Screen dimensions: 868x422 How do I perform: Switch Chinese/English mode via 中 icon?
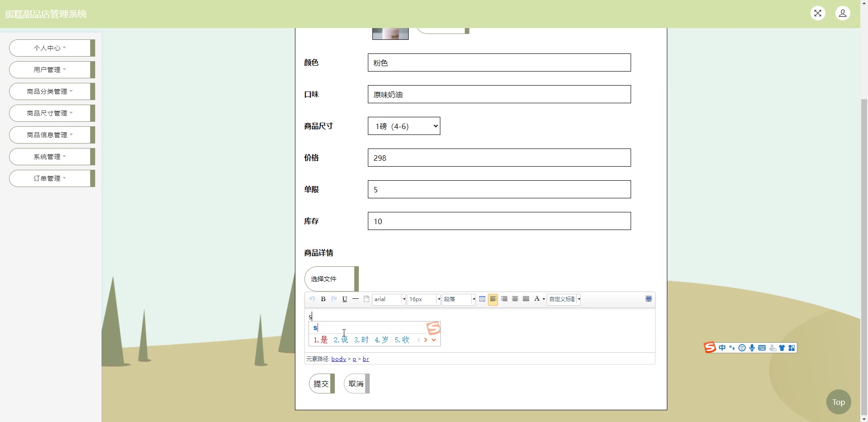coord(722,348)
